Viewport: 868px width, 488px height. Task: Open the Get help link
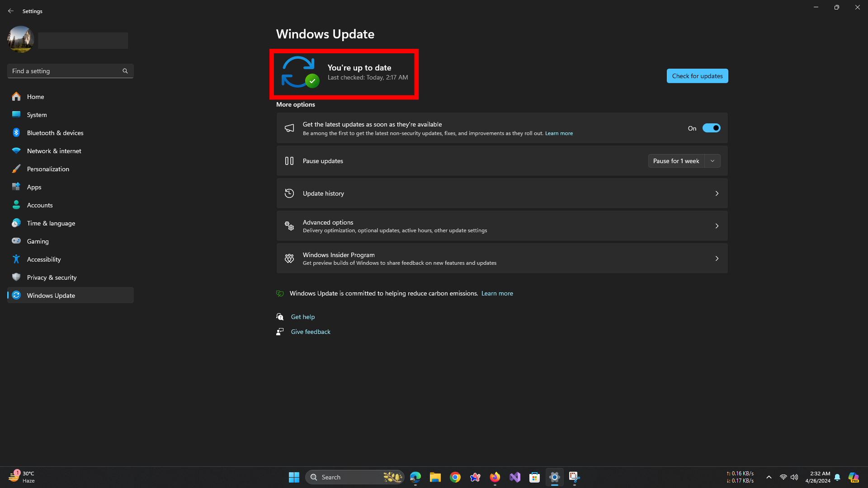point(302,317)
